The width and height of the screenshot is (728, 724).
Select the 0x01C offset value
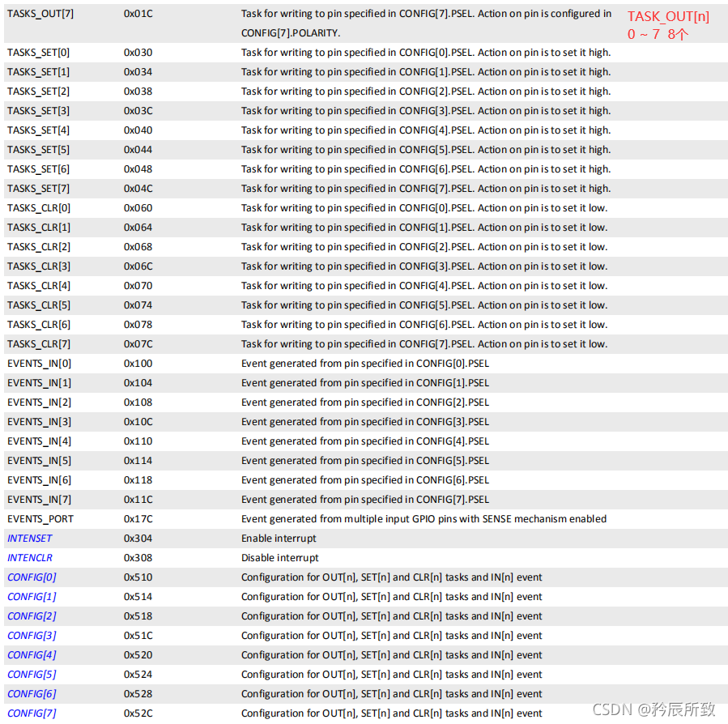coord(138,14)
